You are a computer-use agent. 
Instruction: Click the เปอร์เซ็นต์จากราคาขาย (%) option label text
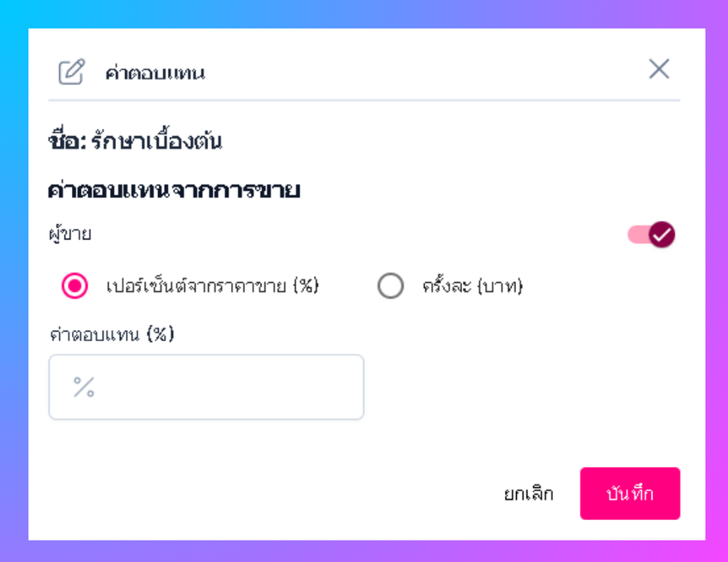(212, 286)
